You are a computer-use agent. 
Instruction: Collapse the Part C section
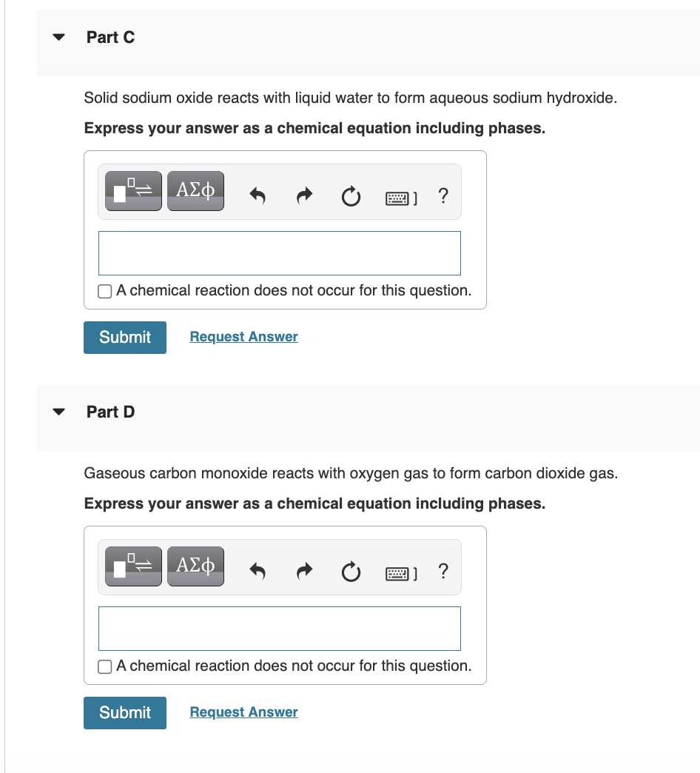click(58, 36)
